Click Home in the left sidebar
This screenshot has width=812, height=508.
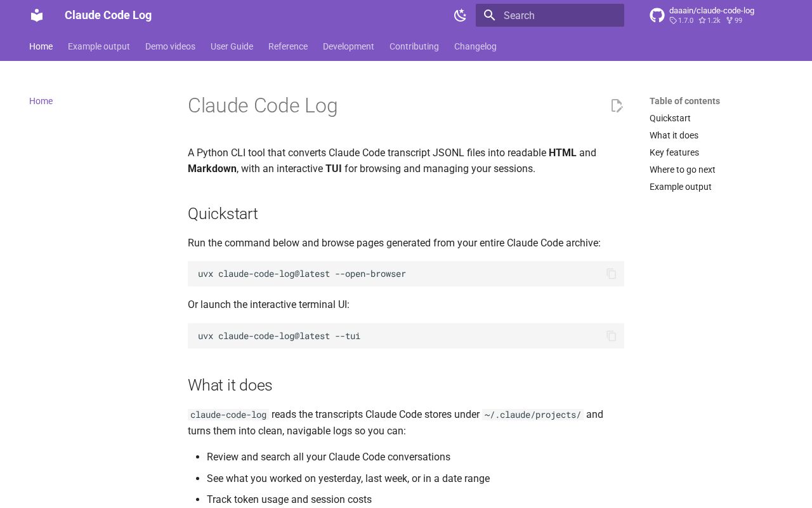pyautogui.click(x=41, y=101)
